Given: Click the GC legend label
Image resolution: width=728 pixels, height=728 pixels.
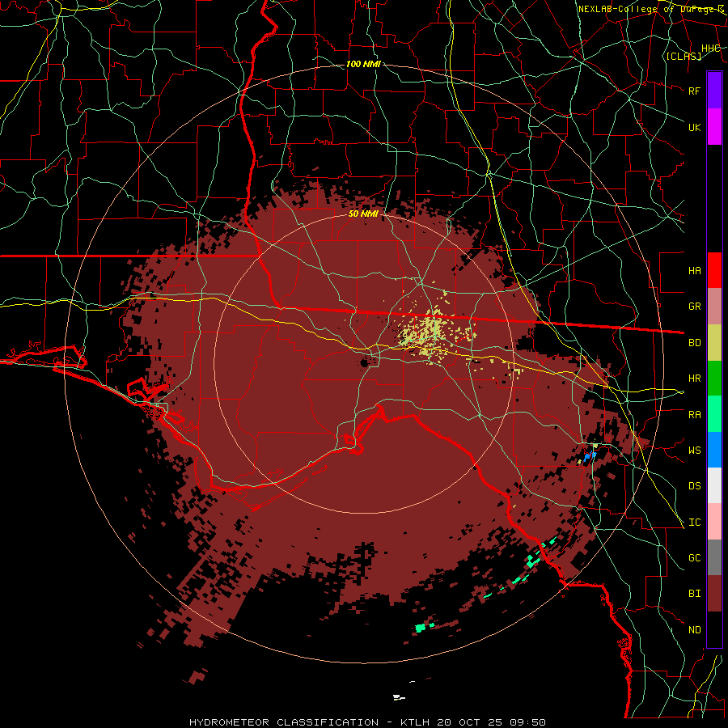Looking at the screenshot, I should 694,557.
